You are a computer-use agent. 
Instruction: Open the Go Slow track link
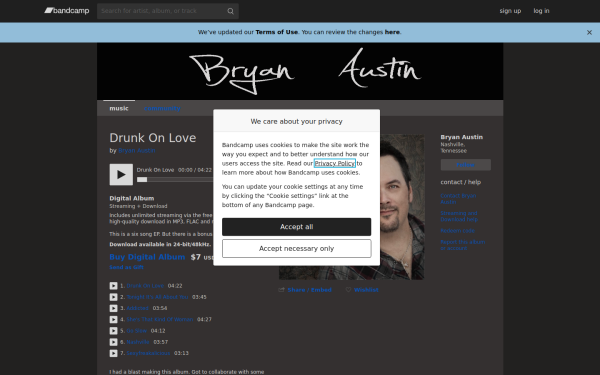(137, 331)
